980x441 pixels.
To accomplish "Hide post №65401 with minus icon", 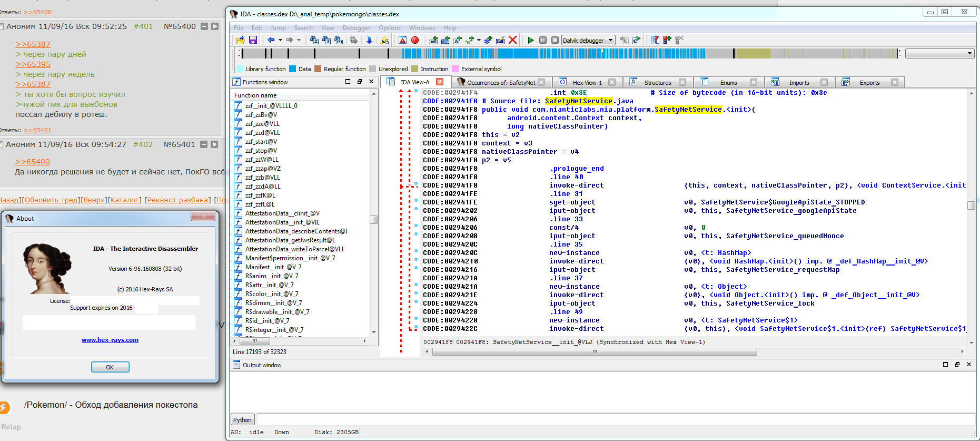I will point(204,144).
